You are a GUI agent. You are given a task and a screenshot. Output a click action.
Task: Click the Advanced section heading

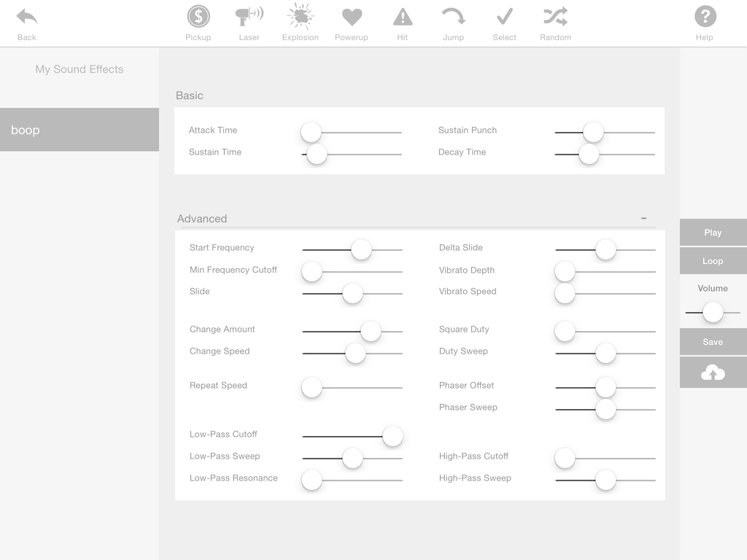click(202, 219)
